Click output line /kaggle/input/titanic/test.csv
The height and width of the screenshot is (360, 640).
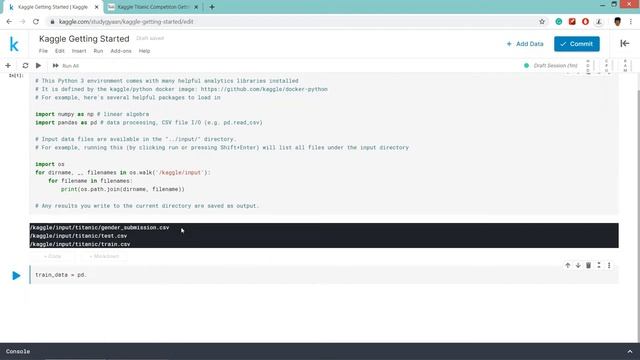point(78,236)
